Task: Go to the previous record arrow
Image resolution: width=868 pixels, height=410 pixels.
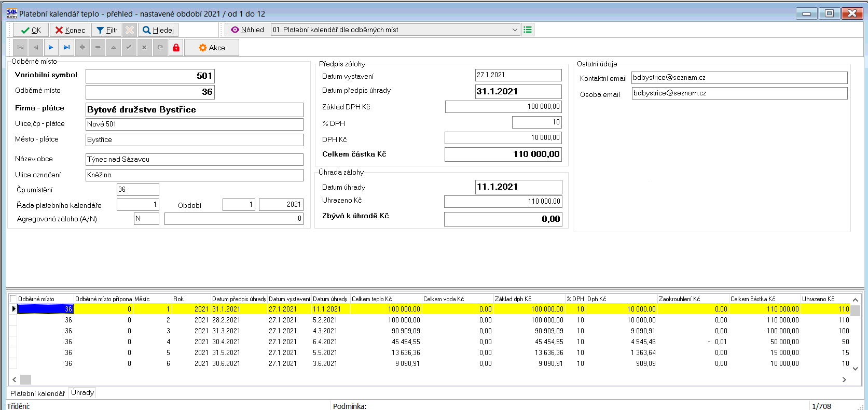Action: (x=36, y=48)
